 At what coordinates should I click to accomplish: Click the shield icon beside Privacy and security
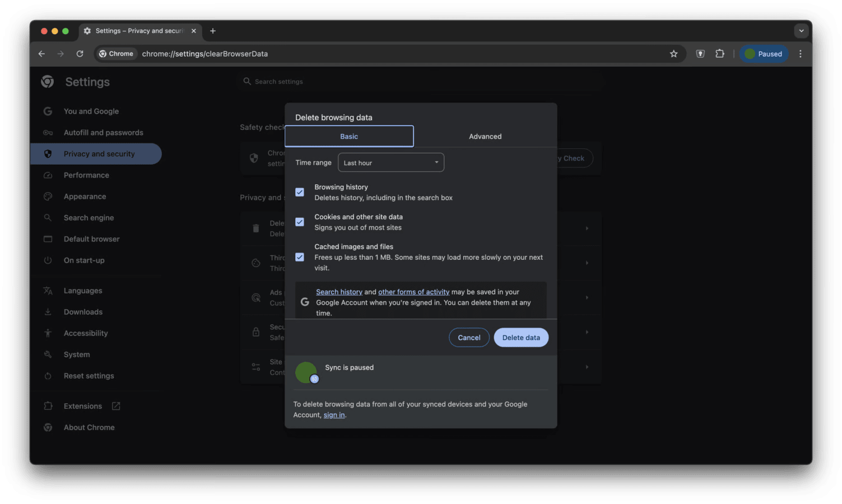48,154
